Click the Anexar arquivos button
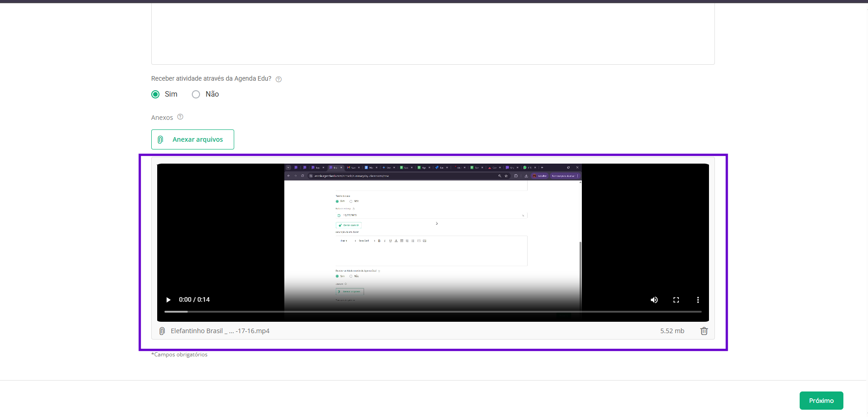Screen dimensions: 868x417 [x=193, y=139]
